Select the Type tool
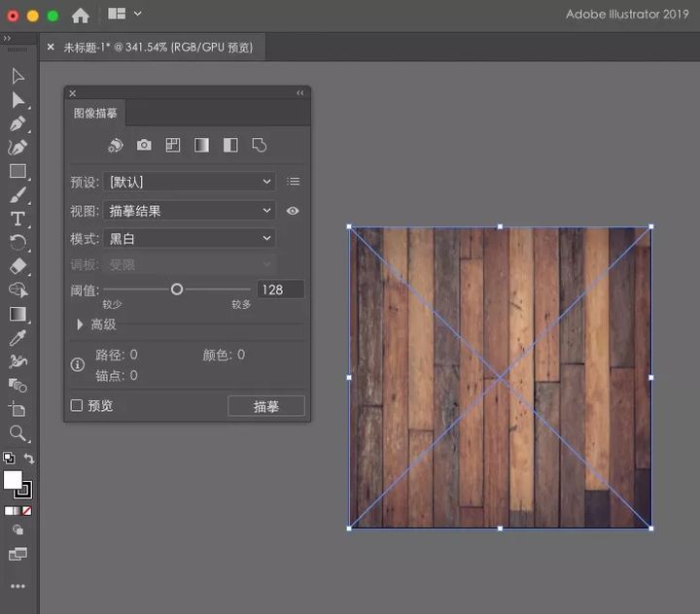This screenshot has height=614, width=700. pos(17,219)
